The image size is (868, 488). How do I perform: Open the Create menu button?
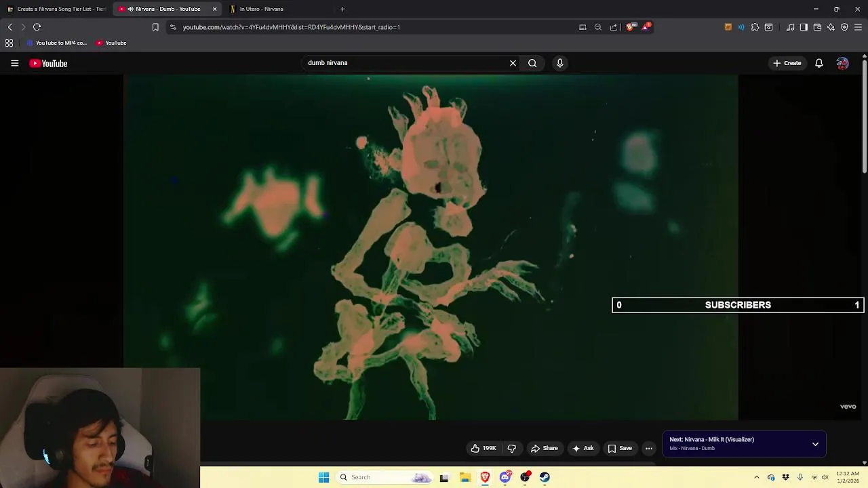(787, 63)
